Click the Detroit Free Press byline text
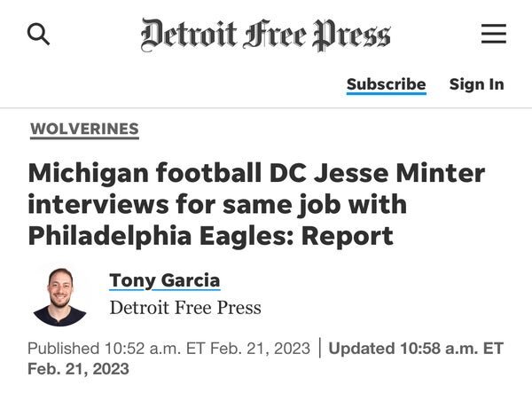532x393 pixels. [x=185, y=308]
